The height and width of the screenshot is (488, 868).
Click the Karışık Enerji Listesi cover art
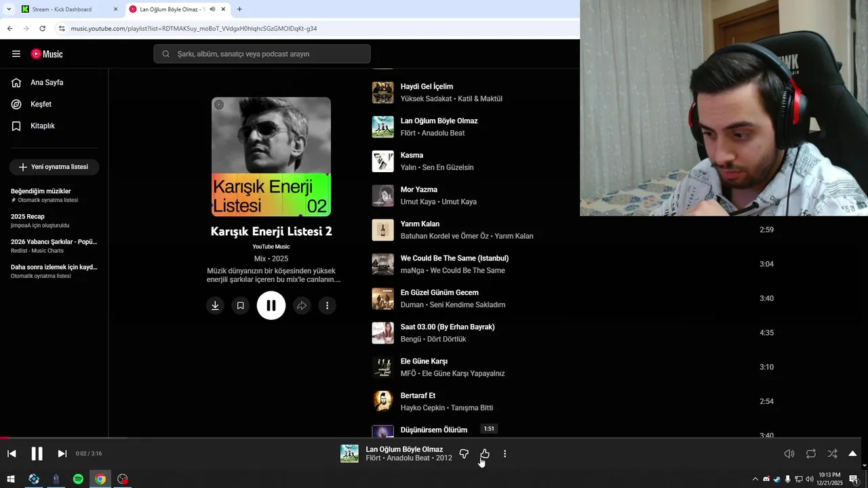[x=271, y=157]
